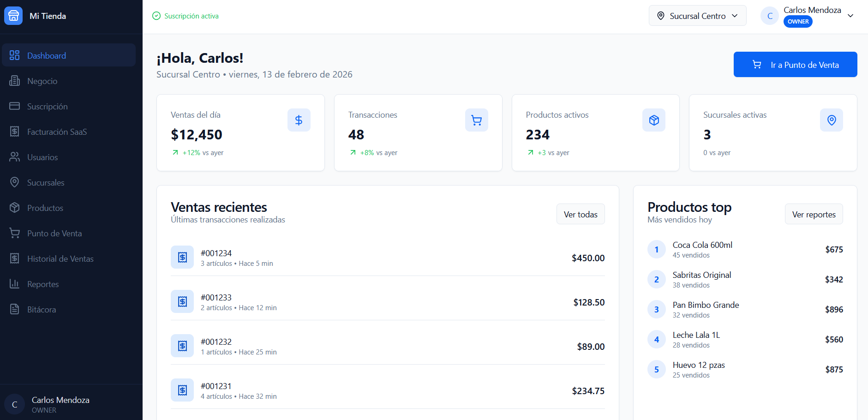
Task: Click the Carlos Mendoza avatar at sidebar bottom
Action: coord(14,404)
